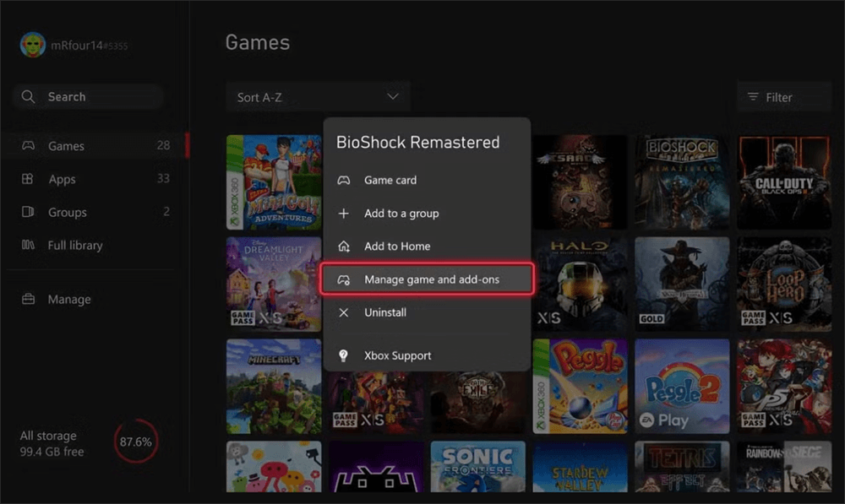Open the Tetris Effect game tile
The height and width of the screenshot is (504, 845).
click(x=682, y=466)
